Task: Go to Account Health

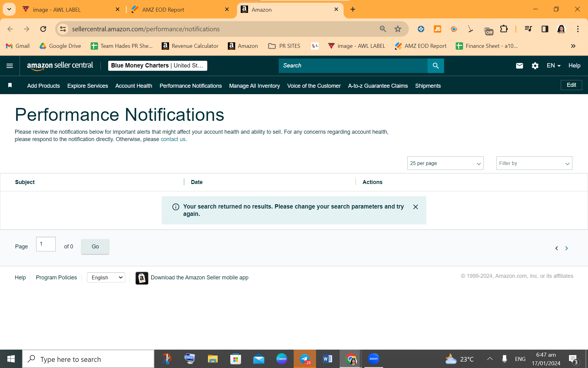Action: click(134, 86)
